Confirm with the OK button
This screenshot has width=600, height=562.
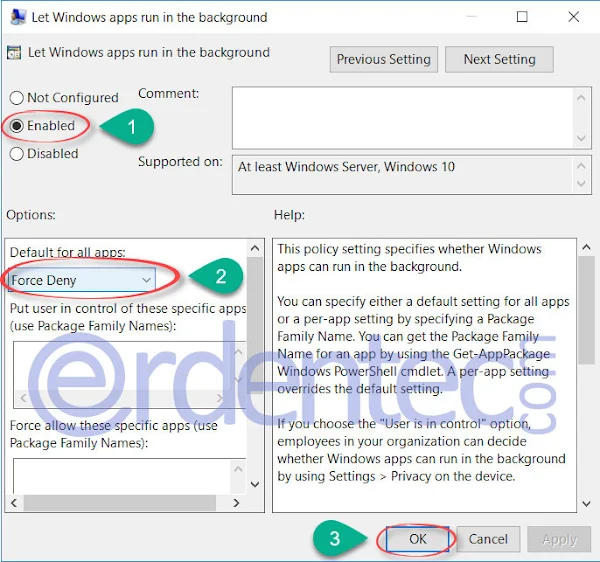point(417,539)
